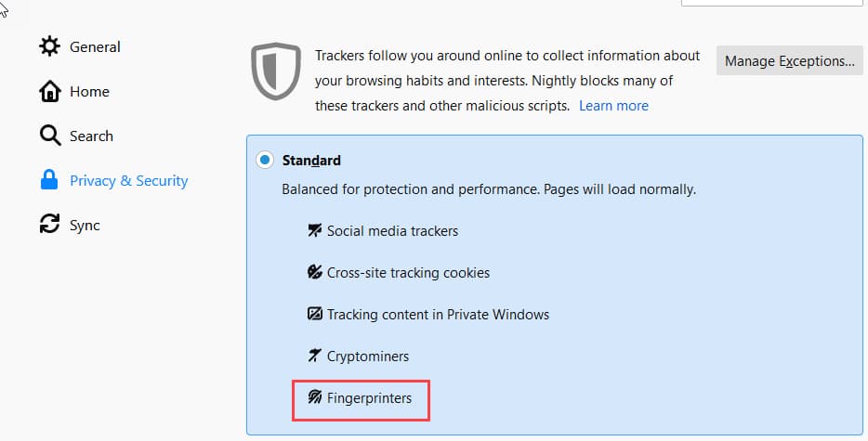Switch to the Sync settings label
Screen dimensions: 868x441
[85, 226]
